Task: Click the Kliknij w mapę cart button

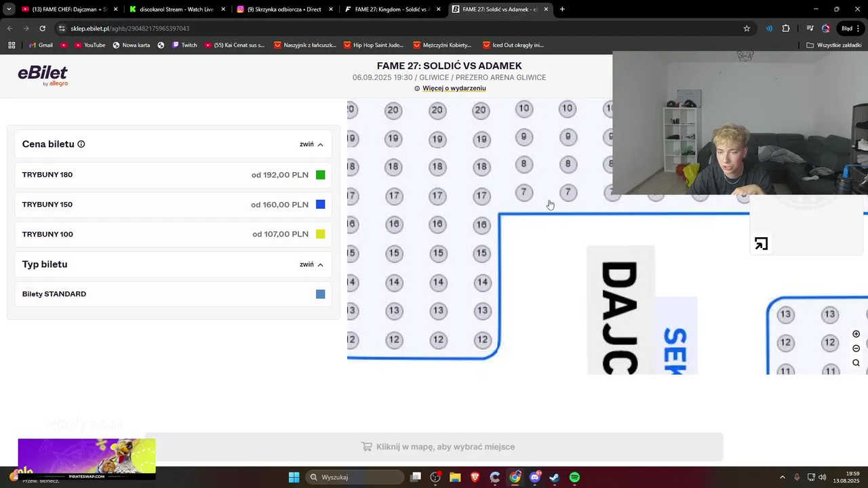Action: pos(434,447)
